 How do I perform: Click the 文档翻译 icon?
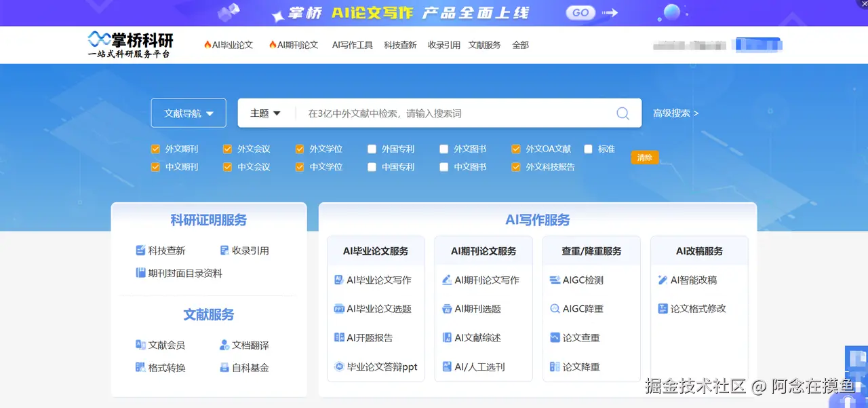click(224, 345)
